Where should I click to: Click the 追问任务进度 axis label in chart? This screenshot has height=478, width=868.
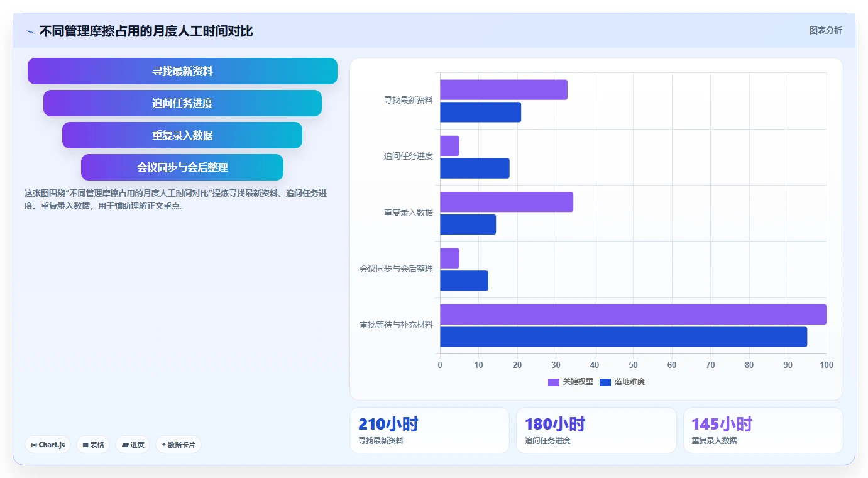pyautogui.click(x=409, y=156)
